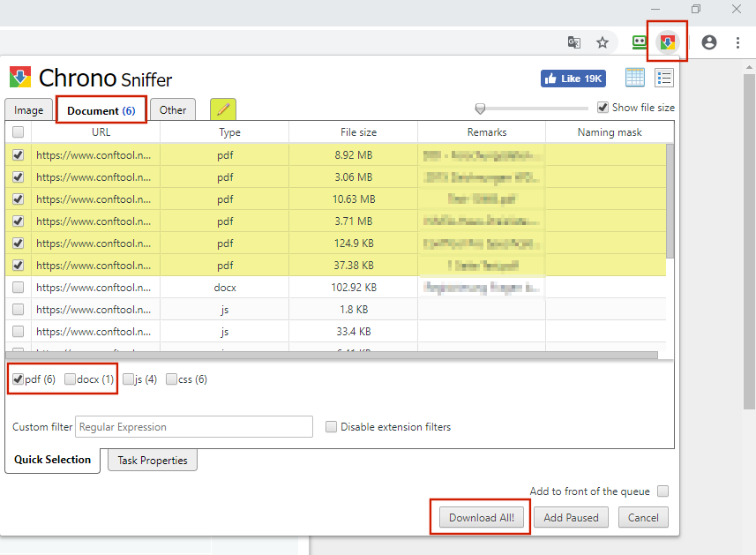Check Add to front of the queue
Image resolution: width=756 pixels, height=555 pixels.
coord(663,491)
